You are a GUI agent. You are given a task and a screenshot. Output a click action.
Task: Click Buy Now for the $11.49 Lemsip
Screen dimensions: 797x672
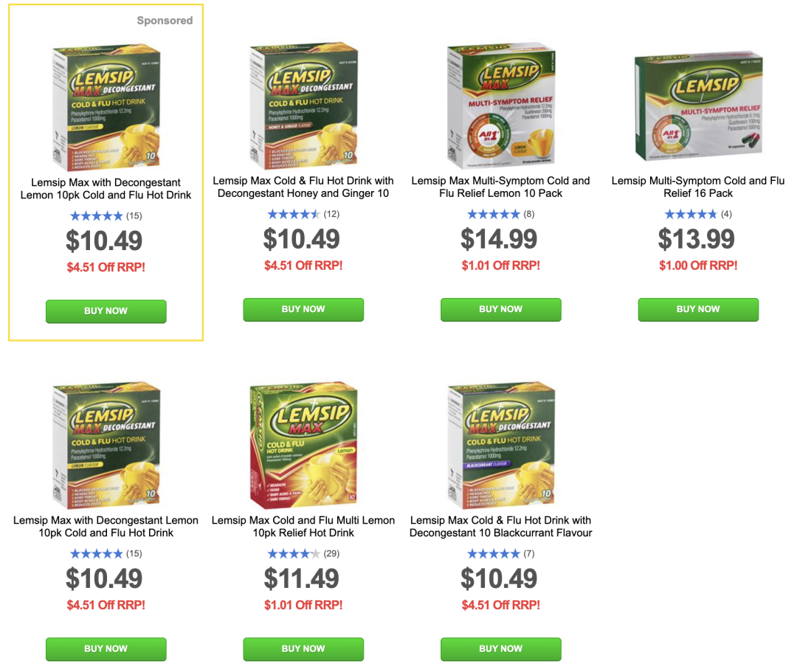[x=303, y=648]
